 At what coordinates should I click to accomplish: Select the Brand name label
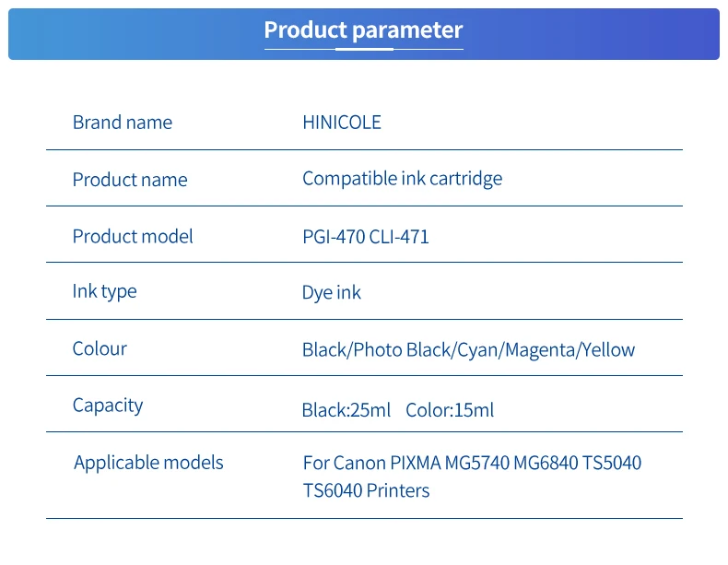123,123
